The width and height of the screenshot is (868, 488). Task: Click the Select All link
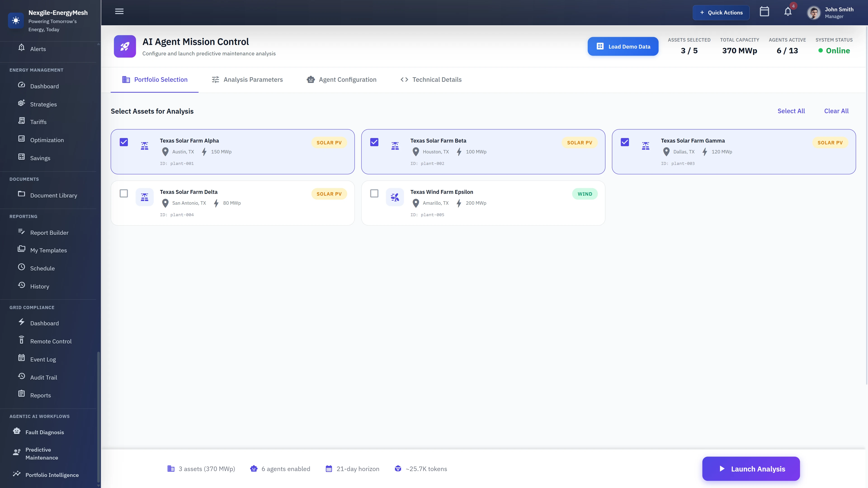tap(791, 111)
